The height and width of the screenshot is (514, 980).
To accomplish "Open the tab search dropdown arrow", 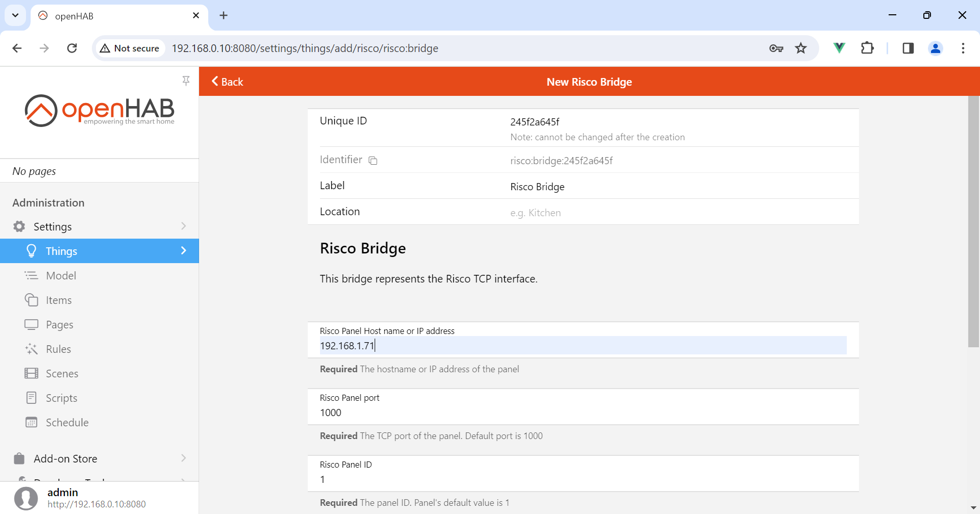I will click(x=15, y=15).
